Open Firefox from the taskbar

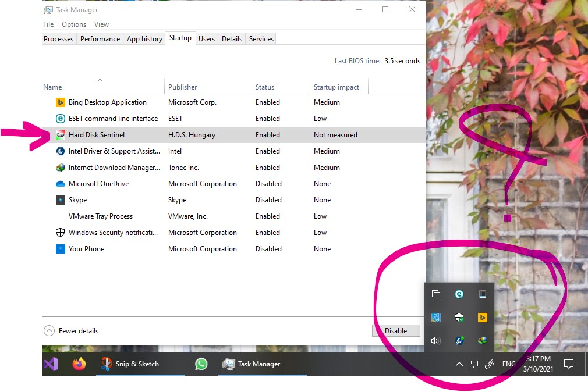pos(79,364)
